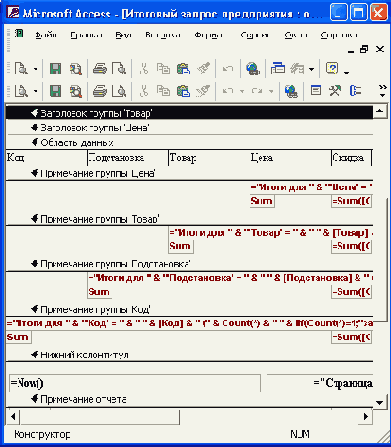The height and width of the screenshot is (447, 391).
Task: Click the Help question mark icon
Action: (332, 69)
